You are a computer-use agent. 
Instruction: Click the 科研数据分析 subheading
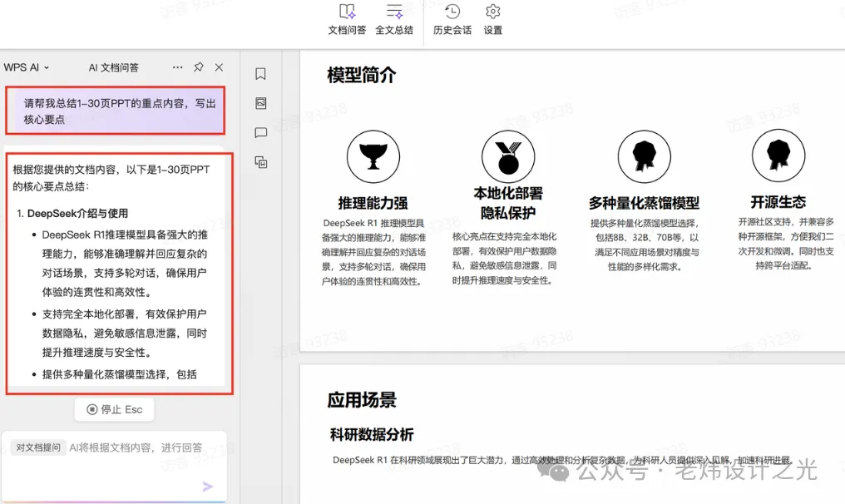372,434
